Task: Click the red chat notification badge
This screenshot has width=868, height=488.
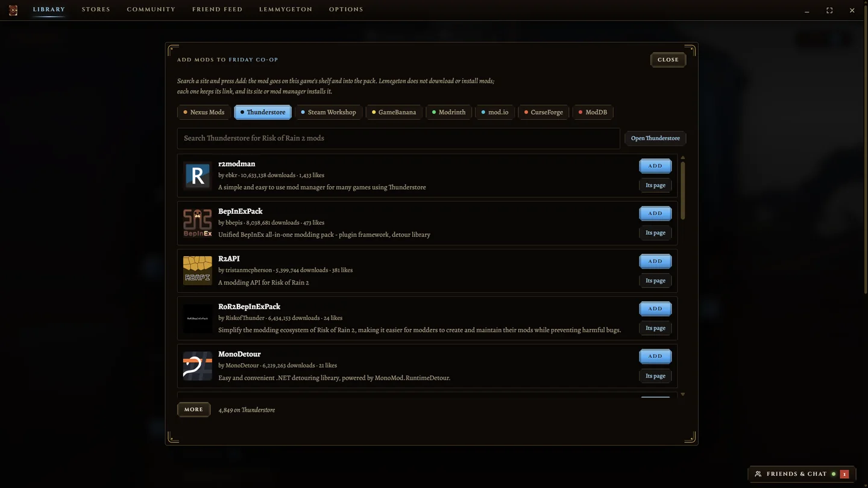Action: click(844, 474)
